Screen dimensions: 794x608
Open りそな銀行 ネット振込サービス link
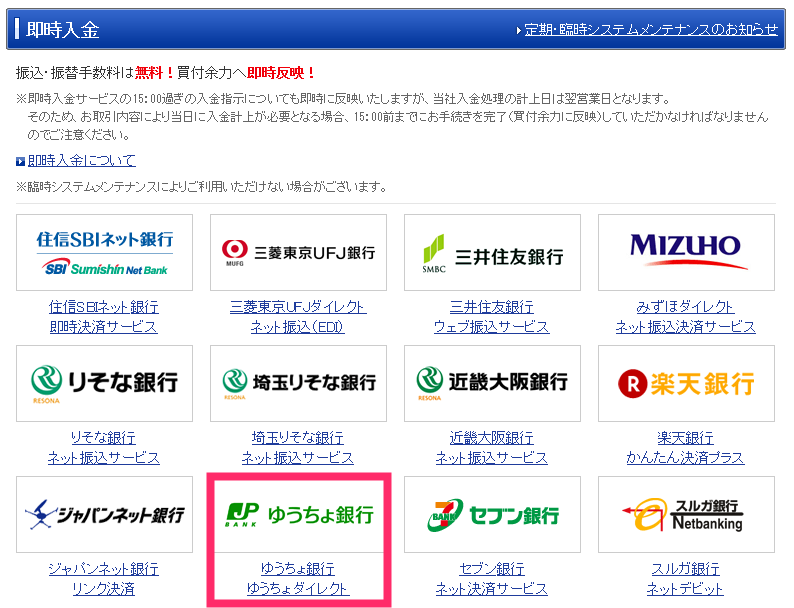[x=104, y=448]
